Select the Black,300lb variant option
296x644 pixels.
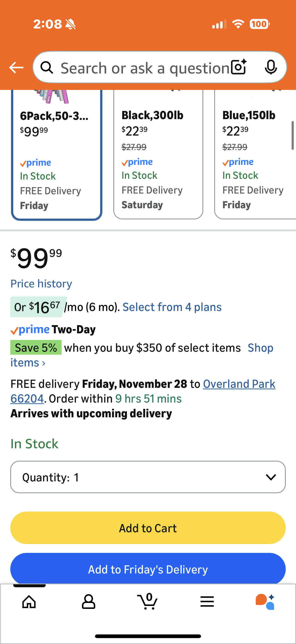158,155
